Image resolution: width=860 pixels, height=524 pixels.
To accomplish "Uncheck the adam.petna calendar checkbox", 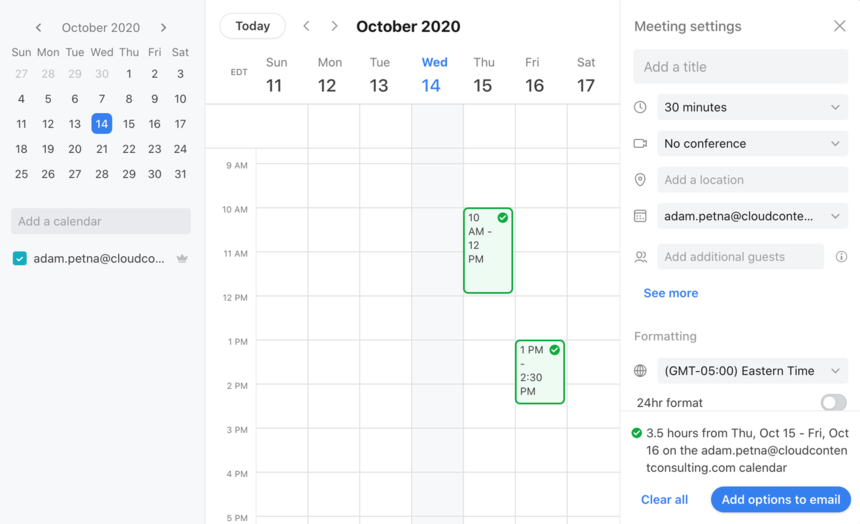I will point(20,258).
